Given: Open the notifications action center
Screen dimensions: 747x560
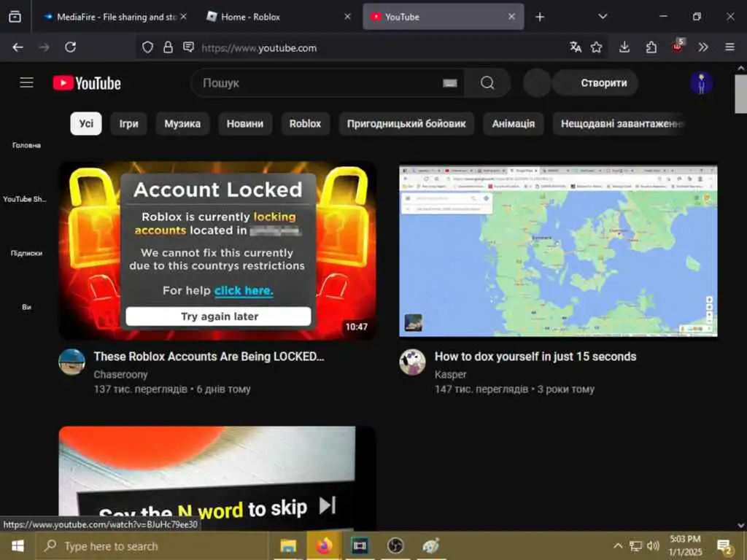Looking at the screenshot, I should 724,547.
